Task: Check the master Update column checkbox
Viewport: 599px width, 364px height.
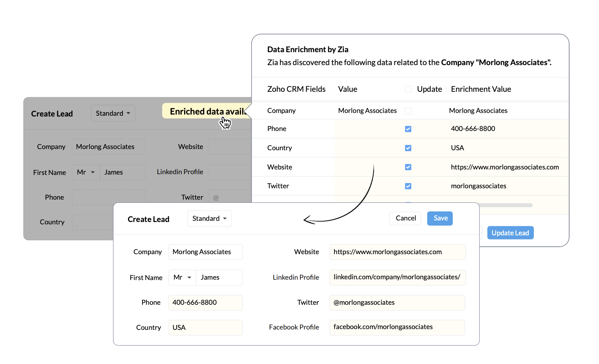Action: 408,89
